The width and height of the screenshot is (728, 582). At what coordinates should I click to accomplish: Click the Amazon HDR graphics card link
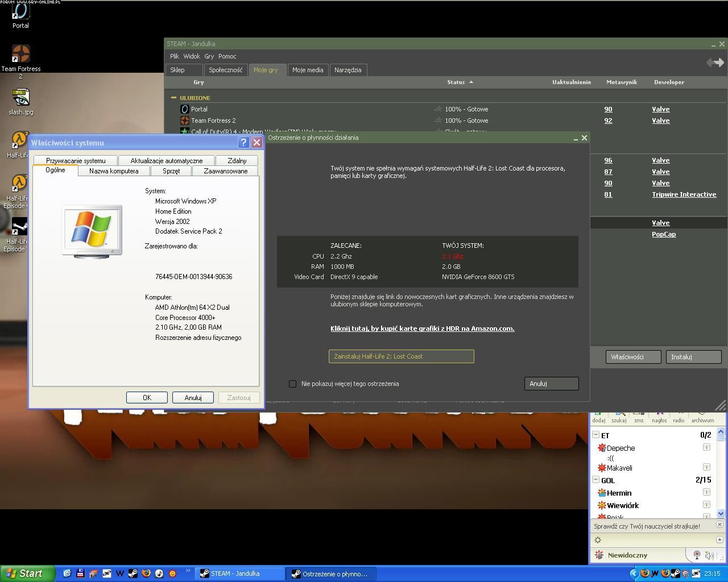[x=423, y=329]
